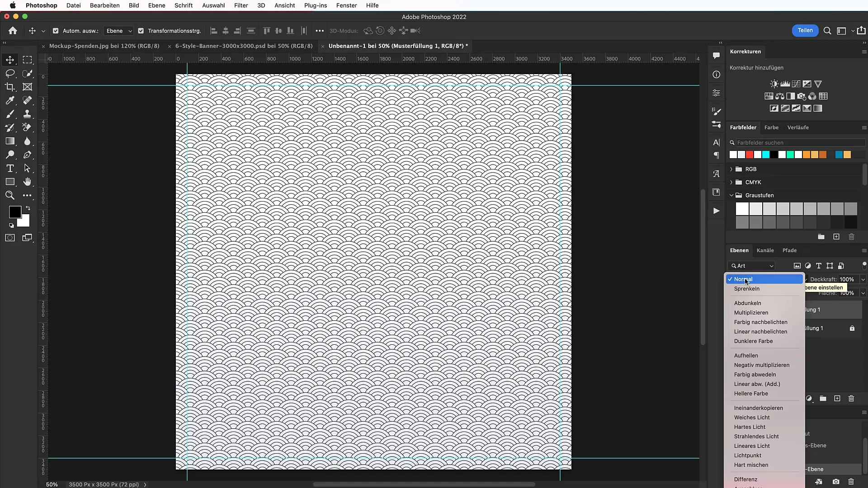The height and width of the screenshot is (488, 868).
Task: Choose Negativ multiplizieren blend mode
Action: click(x=761, y=365)
